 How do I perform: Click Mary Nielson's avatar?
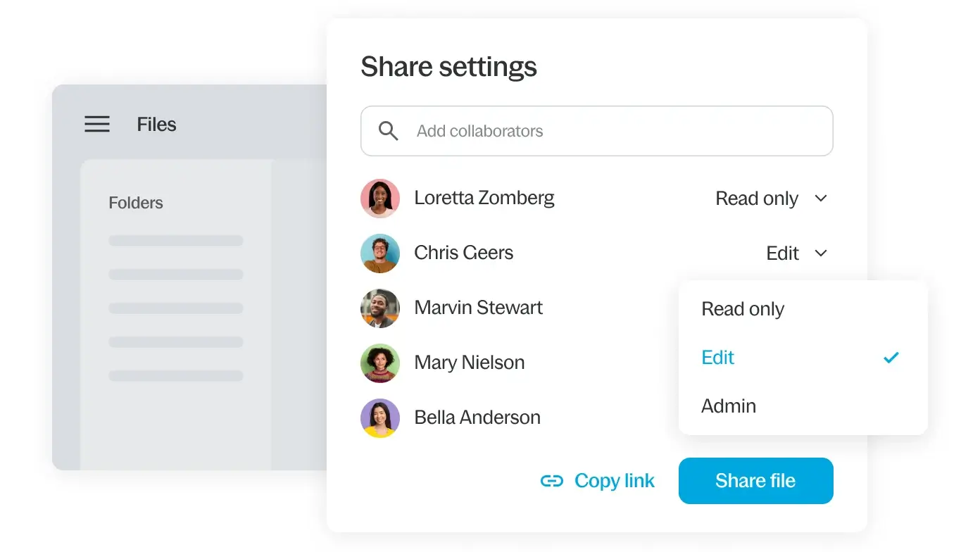(x=380, y=363)
